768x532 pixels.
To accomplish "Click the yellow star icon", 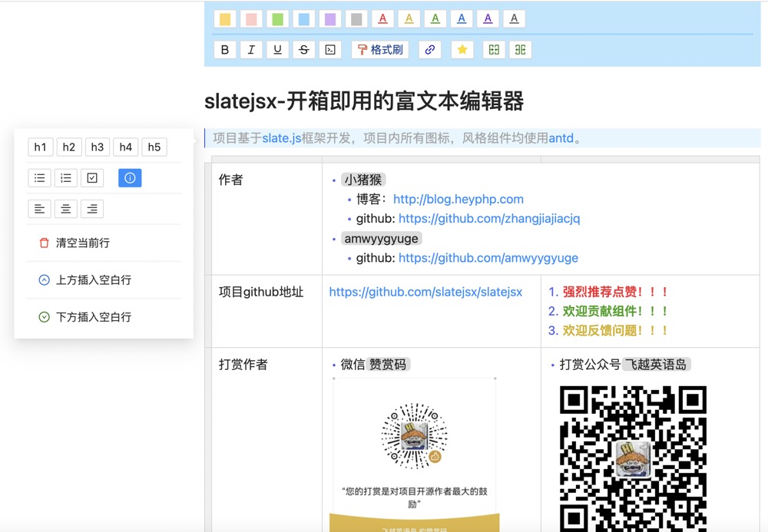I will point(462,49).
